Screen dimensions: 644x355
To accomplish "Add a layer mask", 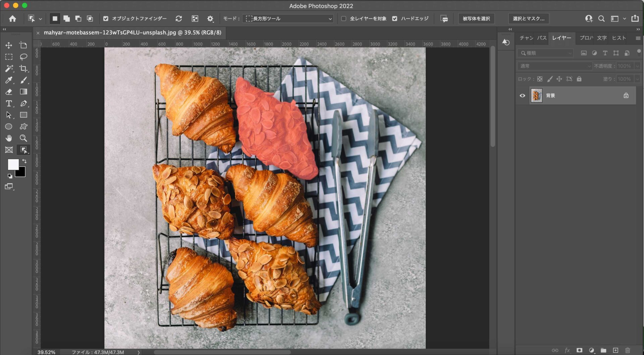I will point(579,350).
